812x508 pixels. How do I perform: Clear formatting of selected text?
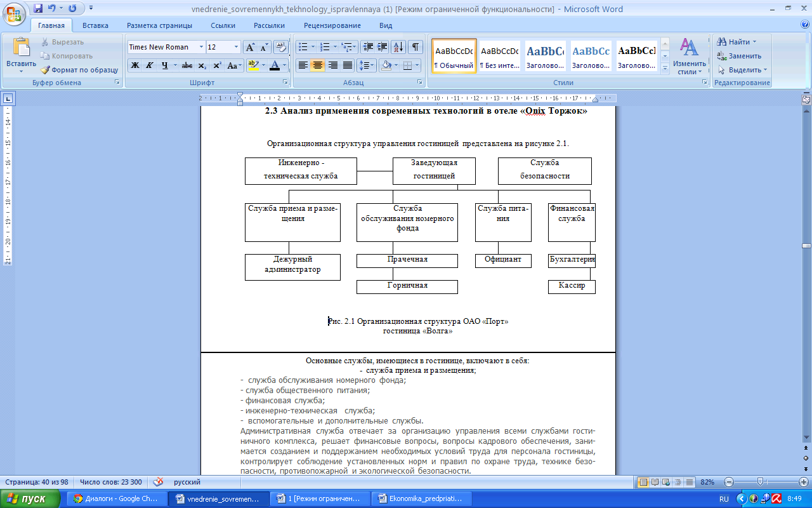280,47
